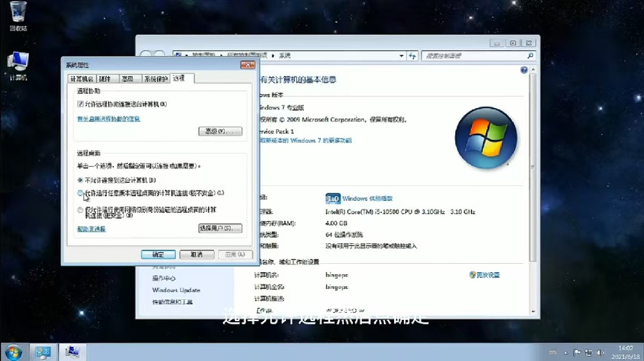Open the help icon in System window
644x361 pixels.
coord(524,70)
